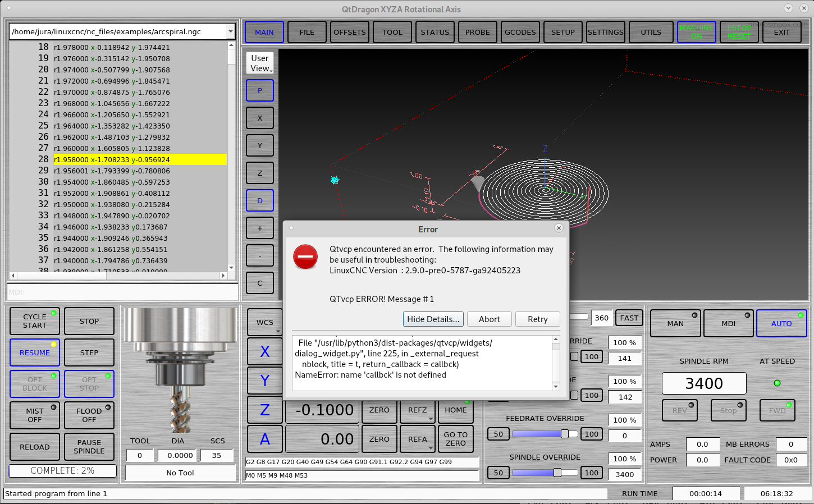Zoom in with the plus button
The image size is (814, 504).
tap(260, 228)
